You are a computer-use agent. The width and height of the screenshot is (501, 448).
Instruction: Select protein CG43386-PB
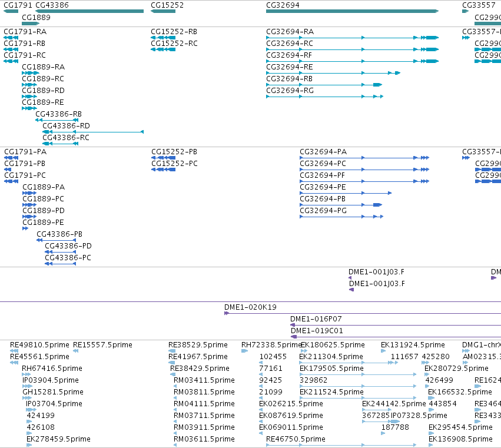click(57, 240)
